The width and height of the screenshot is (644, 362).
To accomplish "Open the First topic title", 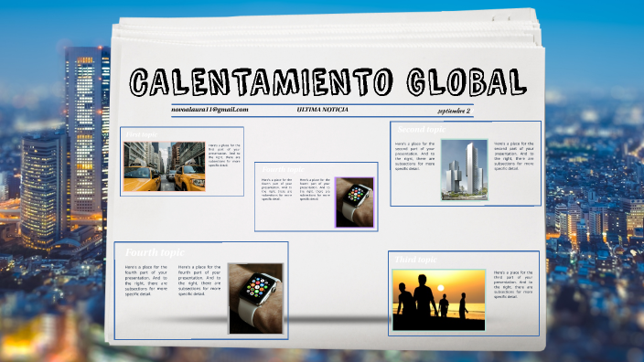I will coord(141,134).
